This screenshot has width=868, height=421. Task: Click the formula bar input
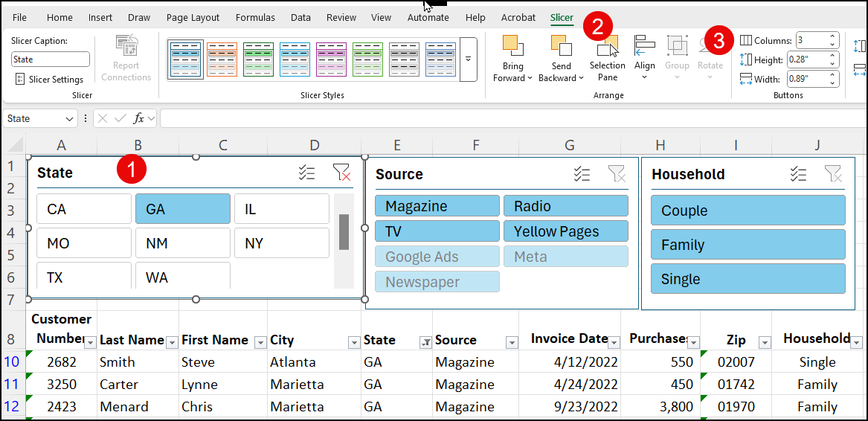pos(514,118)
